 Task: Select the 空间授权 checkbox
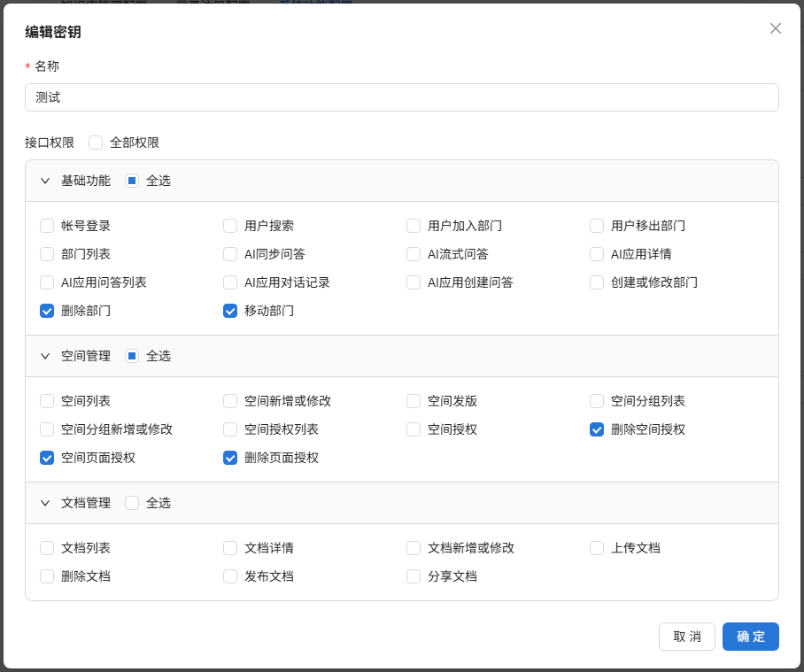pos(414,429)
